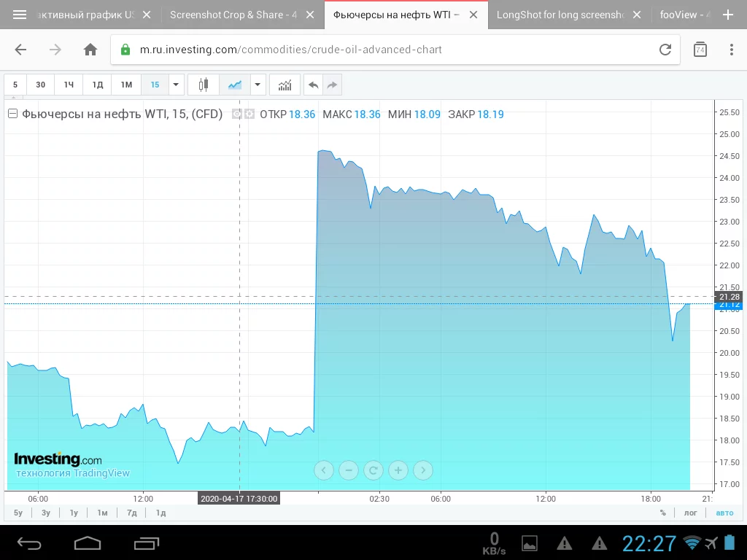Show 1д date range
This screenshot has height=560, width=747.
[161, 513]
